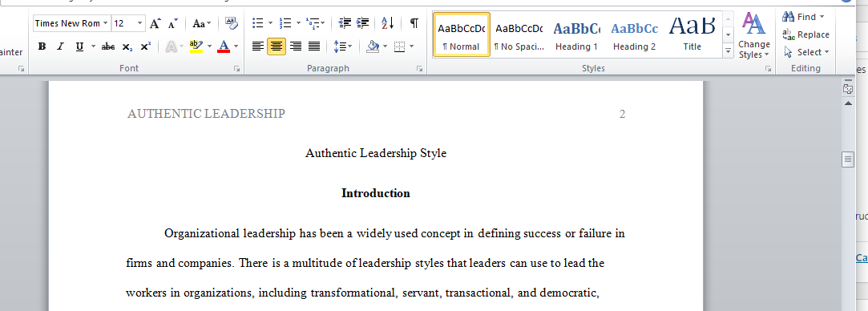Image resolution: width=868 pixels, height=311 pixels.
Task: Open shading color dropdown arrow
Action: click(x=386, y=46)
